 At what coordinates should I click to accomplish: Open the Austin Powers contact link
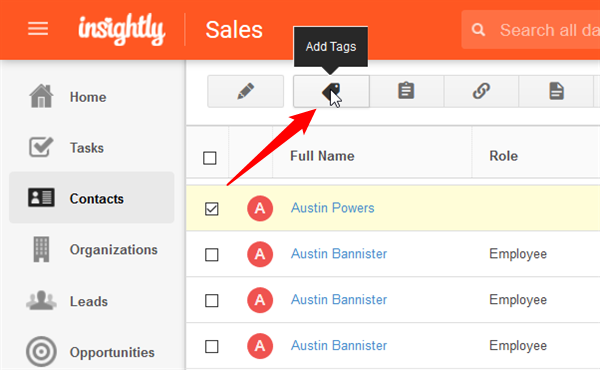point(333,208)
